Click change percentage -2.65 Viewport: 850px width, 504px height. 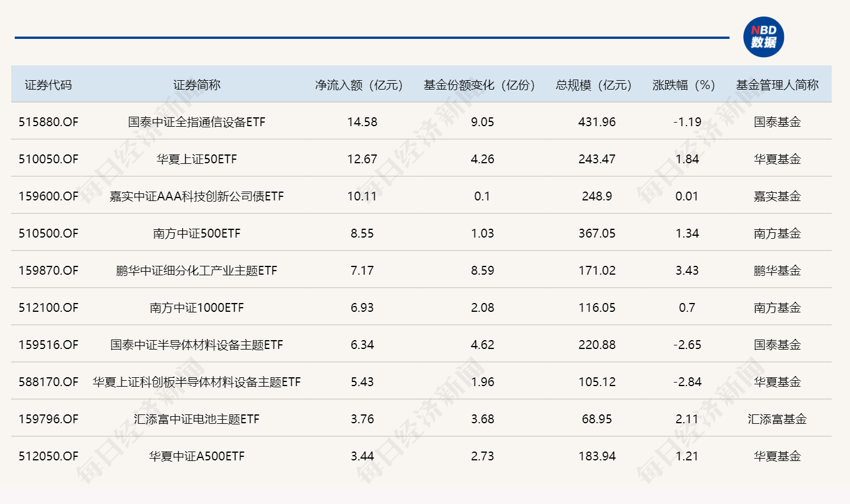[x=687, y=345]
